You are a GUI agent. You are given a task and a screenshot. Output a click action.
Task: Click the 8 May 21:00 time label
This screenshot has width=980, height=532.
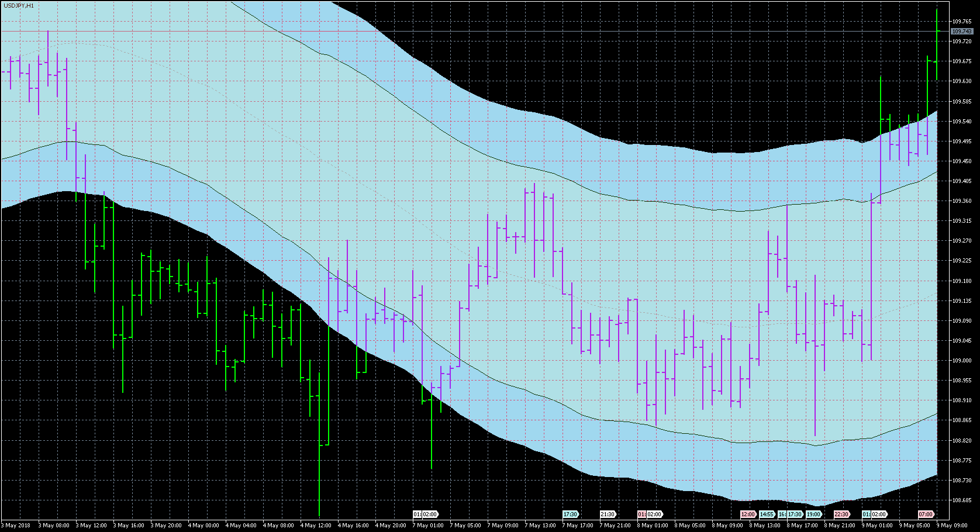click(840, 525)
